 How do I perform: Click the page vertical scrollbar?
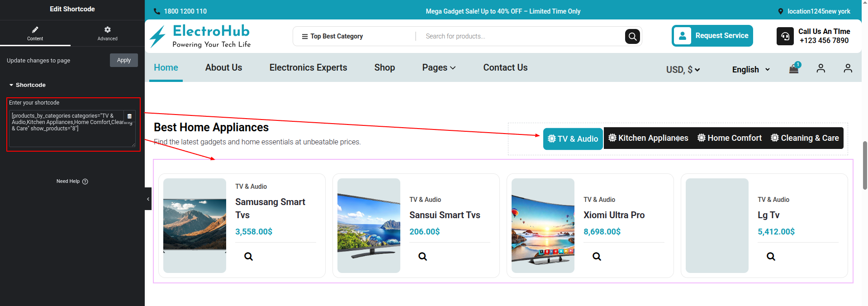pos(864,165)
